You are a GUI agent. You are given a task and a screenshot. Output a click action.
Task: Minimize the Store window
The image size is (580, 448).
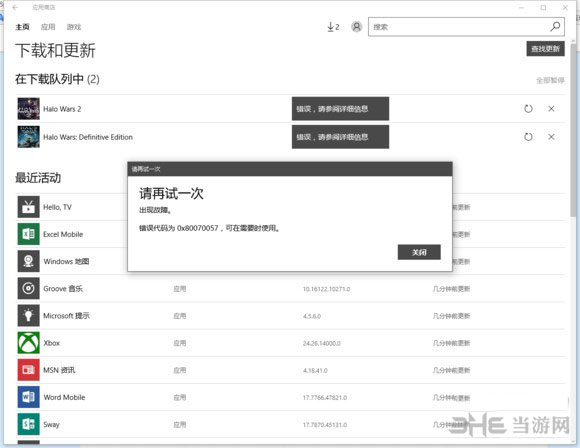coord(521,7)
